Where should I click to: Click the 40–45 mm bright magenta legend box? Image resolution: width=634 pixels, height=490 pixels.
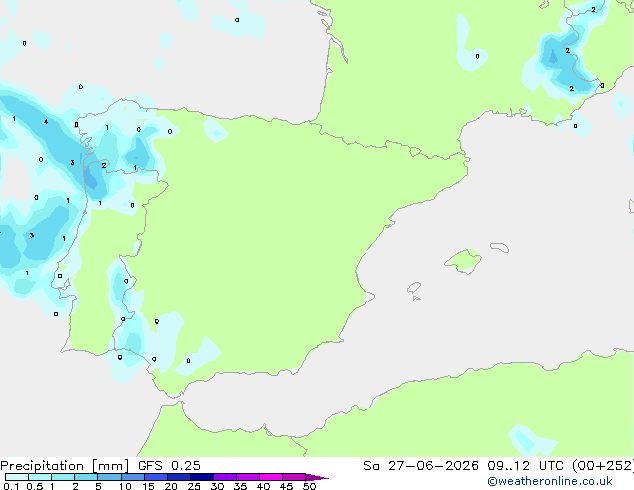point(271,477)
